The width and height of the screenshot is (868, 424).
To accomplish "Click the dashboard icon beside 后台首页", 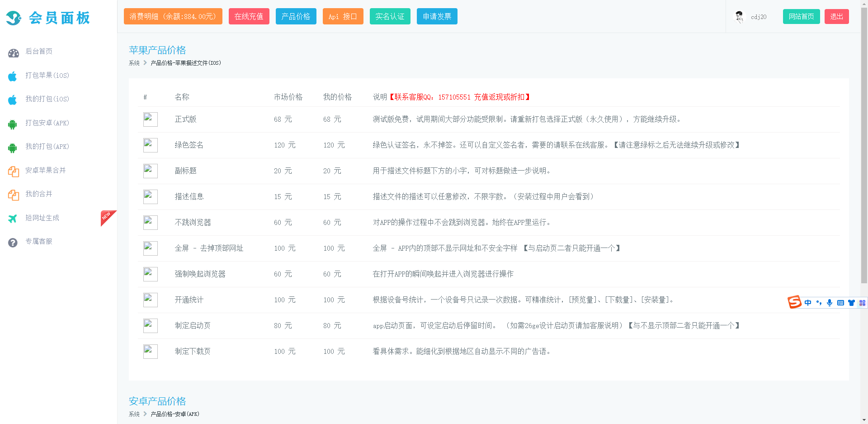I will pyautogui.click(x=14, y=53).
